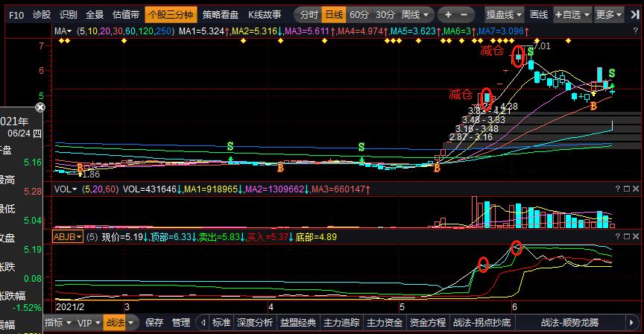Maximize the VOL panel

627,189
